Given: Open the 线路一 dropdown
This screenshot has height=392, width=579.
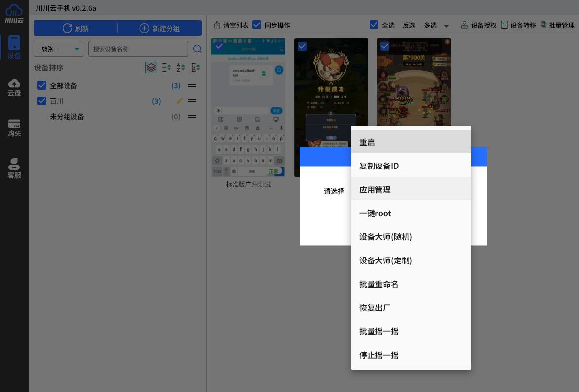Looking at the screenshot, I should pyautogui.click(x=59, y=49).
